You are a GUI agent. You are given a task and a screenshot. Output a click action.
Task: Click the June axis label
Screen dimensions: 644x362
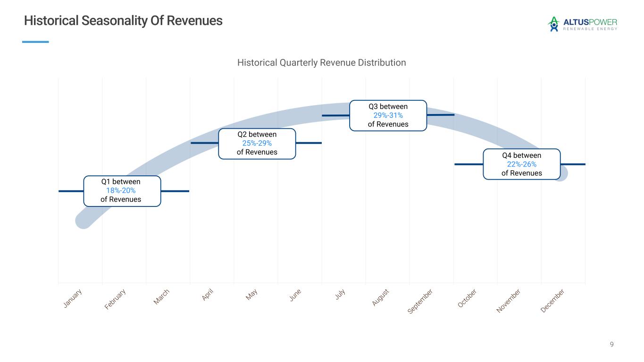pos(295,295)
